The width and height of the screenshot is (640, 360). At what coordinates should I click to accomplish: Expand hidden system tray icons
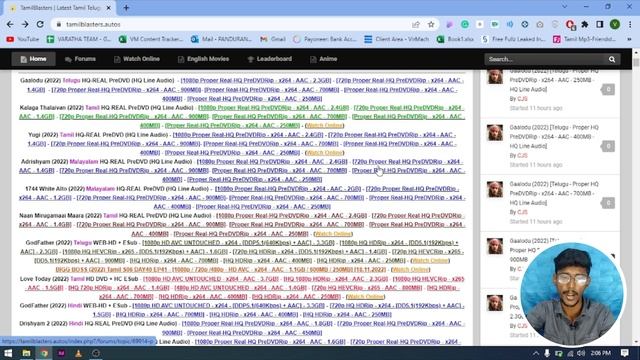[536, 353]
